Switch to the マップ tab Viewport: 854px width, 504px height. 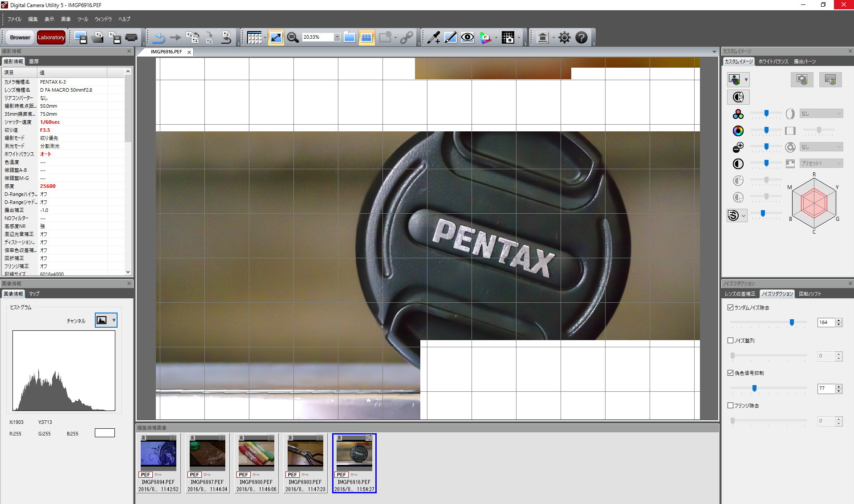(x=34, y=294)
